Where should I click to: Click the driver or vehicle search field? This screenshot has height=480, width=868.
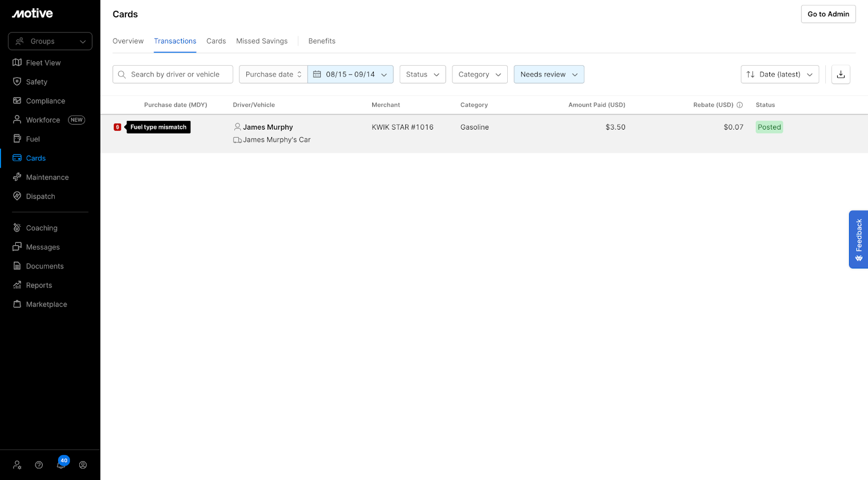tap(175, 74)
